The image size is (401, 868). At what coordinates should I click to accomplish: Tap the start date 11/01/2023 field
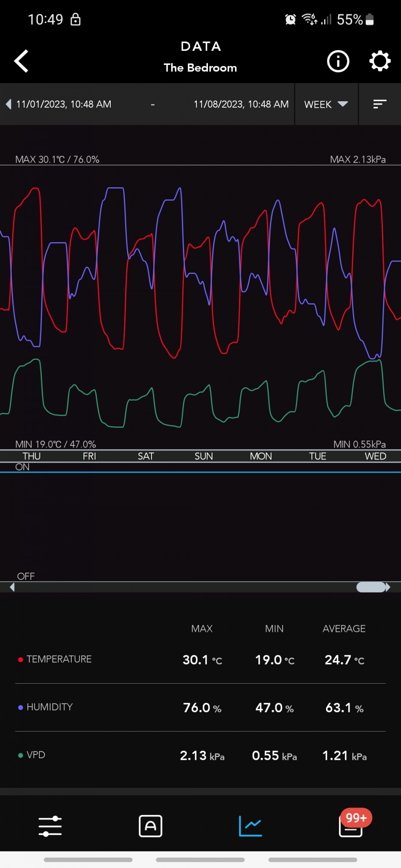point(64,104)
